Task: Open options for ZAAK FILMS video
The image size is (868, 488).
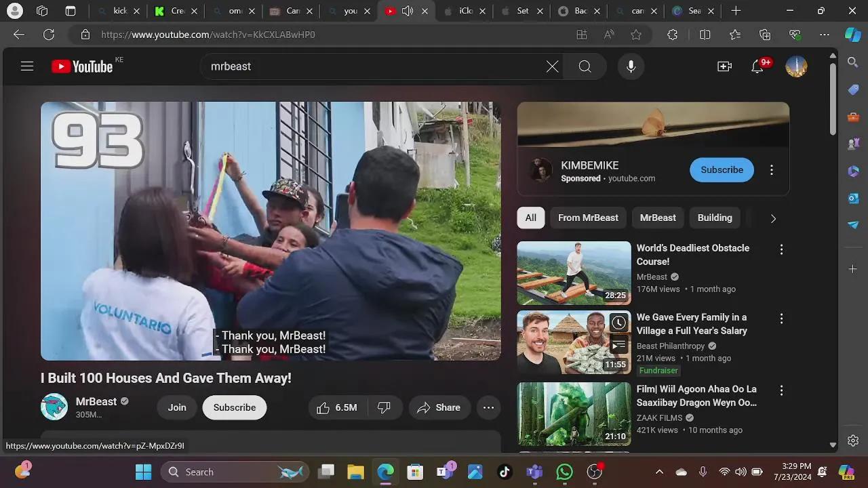Action: click(x=781, y=390)
